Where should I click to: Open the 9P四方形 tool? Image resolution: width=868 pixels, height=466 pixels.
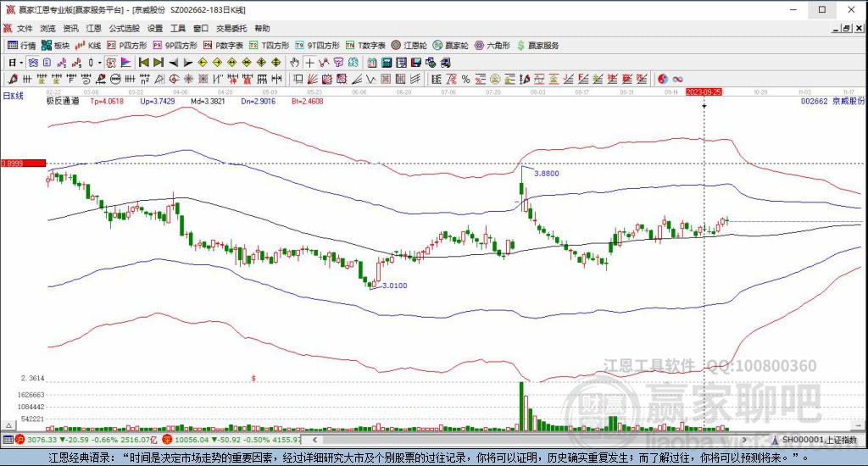click(175, 46)
